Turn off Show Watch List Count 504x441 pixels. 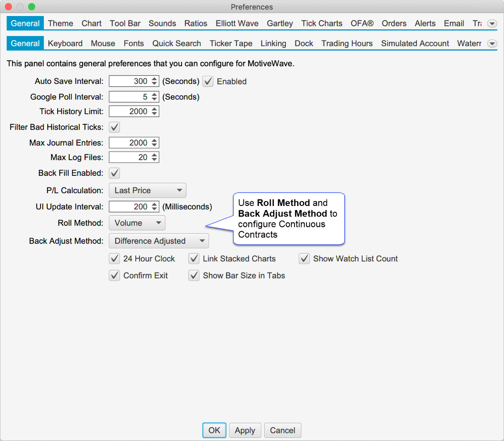click(x=304, y=259)
